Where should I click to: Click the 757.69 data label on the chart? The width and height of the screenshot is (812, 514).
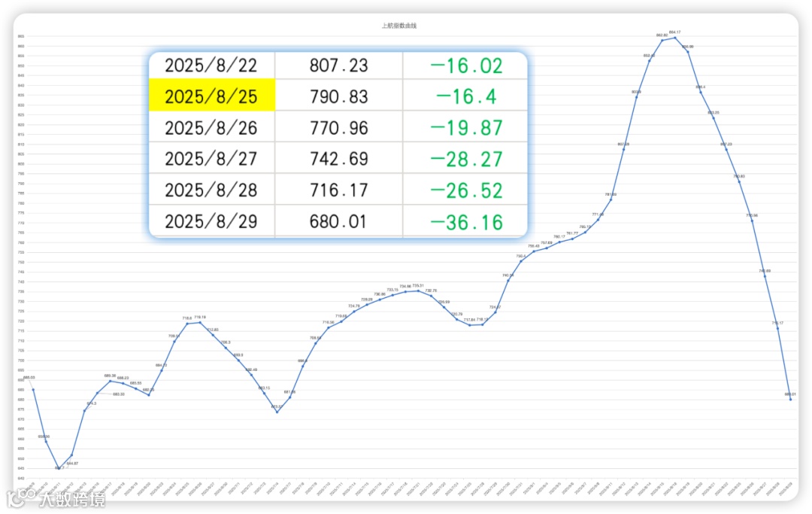click(x=547, y=242)
